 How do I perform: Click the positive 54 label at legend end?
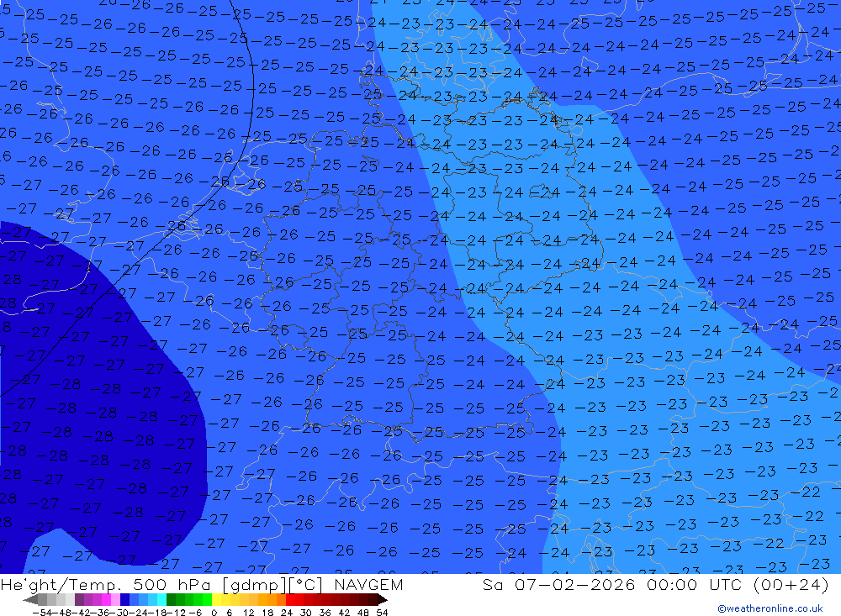coord(383,613)
